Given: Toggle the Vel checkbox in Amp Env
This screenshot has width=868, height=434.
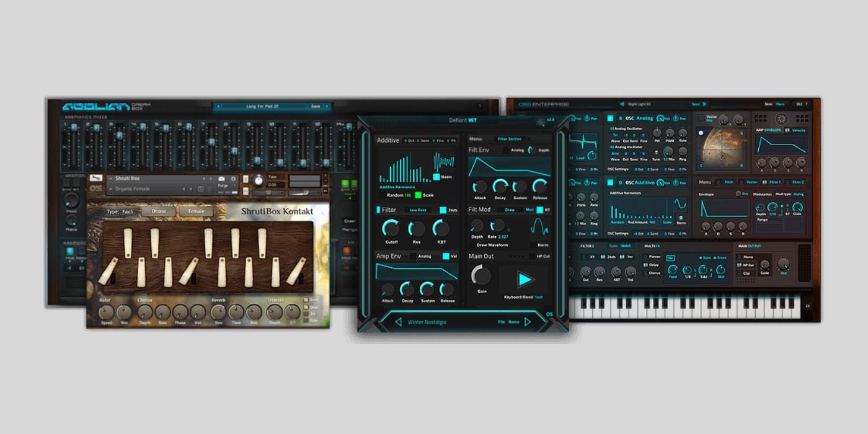Looking at the screenshot, I should click(446, 256).
